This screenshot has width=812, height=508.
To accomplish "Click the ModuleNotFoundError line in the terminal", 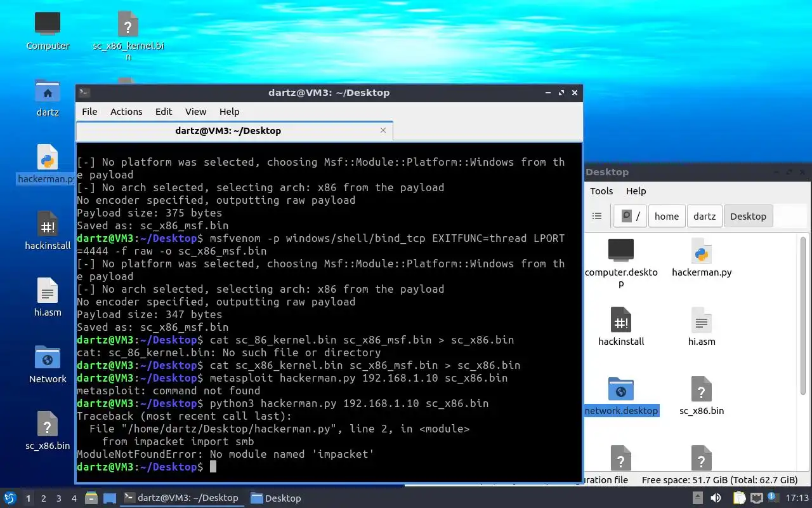I will 225,454.
